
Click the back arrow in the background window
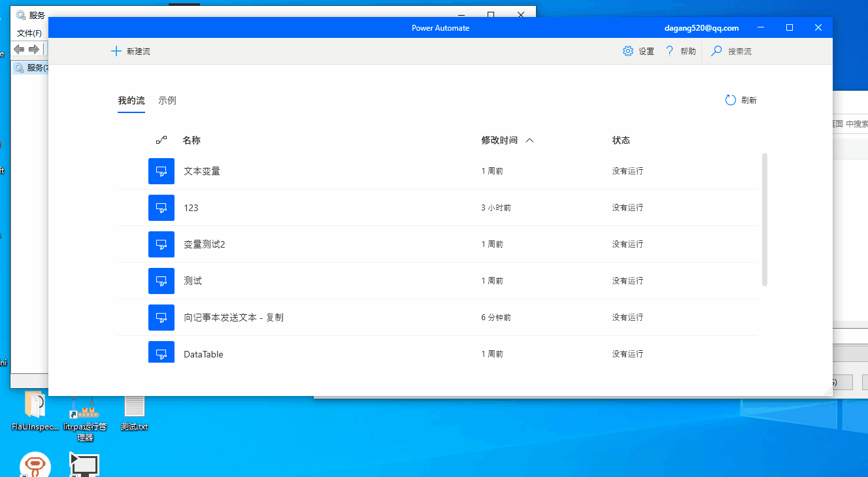click(18, 49)
